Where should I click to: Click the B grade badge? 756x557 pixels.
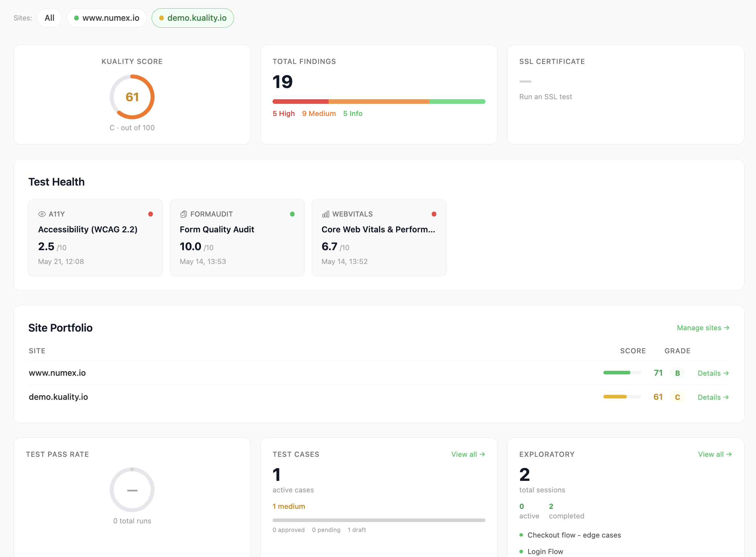(x=677, y=373)
